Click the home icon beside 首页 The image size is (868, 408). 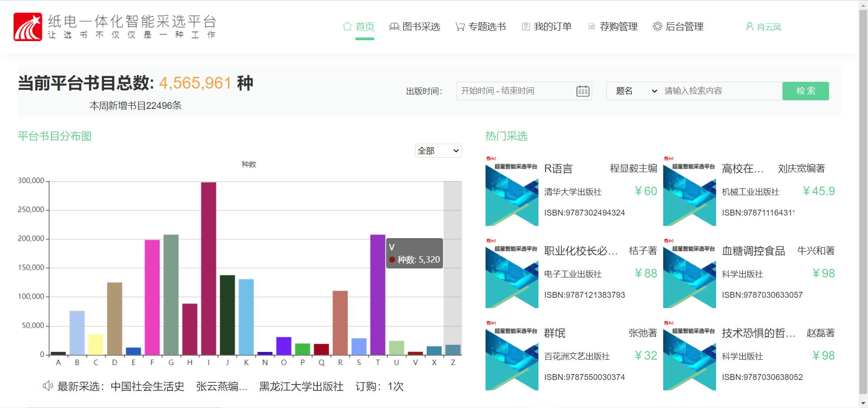(347, 27)
